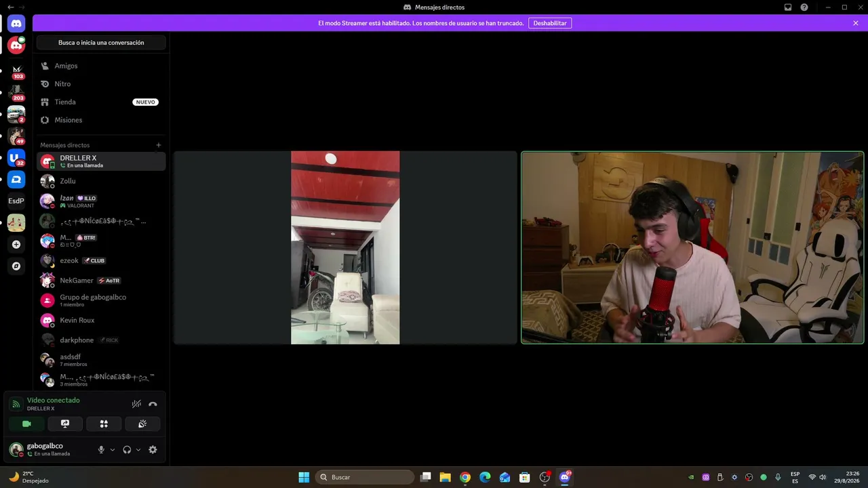
Task: Open the taskbar clock showing 23:26
Action: [848, 477]
